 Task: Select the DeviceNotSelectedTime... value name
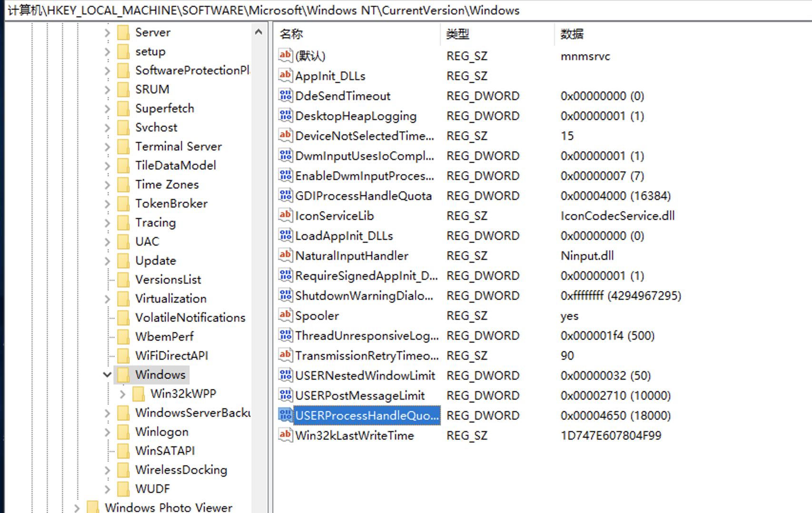point(365,136)
